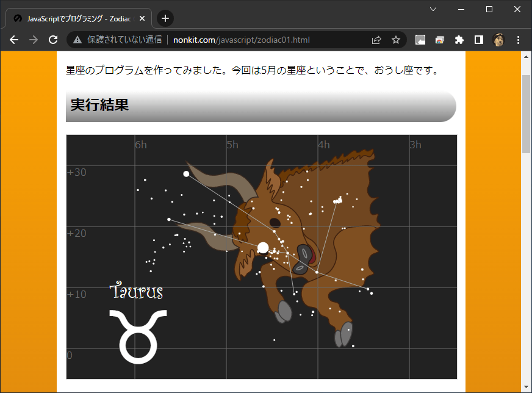Screen dimensions: 532x393
Task: Click the large bright star Aldebaran
Action: click(263, 247)
